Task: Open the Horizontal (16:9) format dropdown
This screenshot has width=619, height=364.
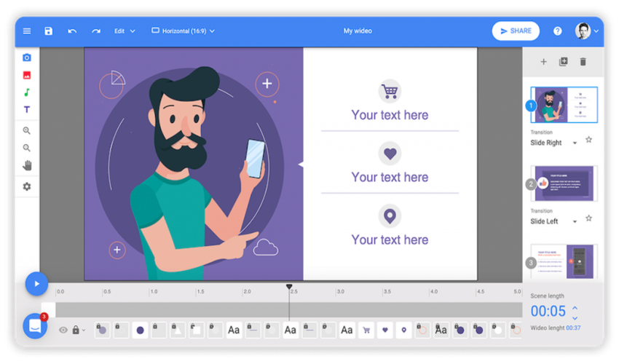Action: click(184, 31)
